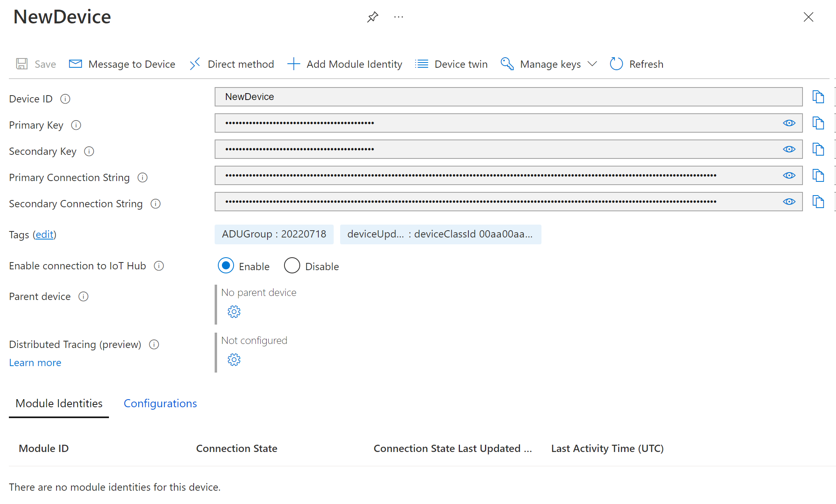This screenshot has width=836, height=504.
Task: Copy the Secondary Connection String
Action: 818,202
